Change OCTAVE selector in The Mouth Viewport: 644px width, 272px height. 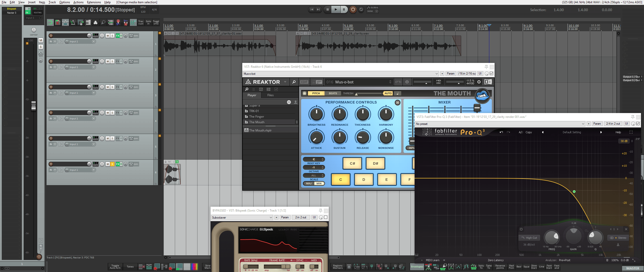tap(314, 167)
